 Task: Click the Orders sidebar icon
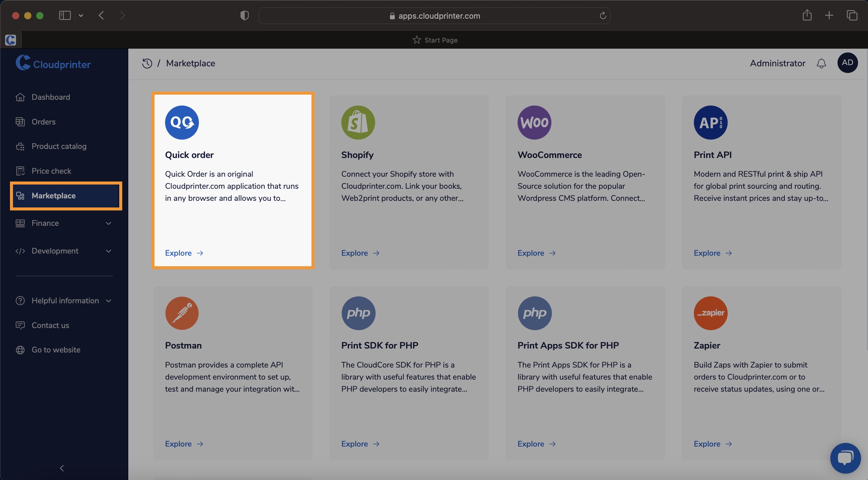20,122
